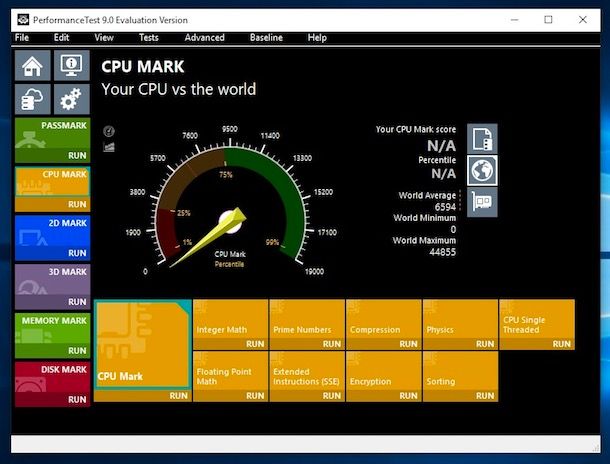Select the 3D MARK tile
Image resolution: width=610 pixels, height=464 pixels.
pyautogui.click(x=53, y=280)
